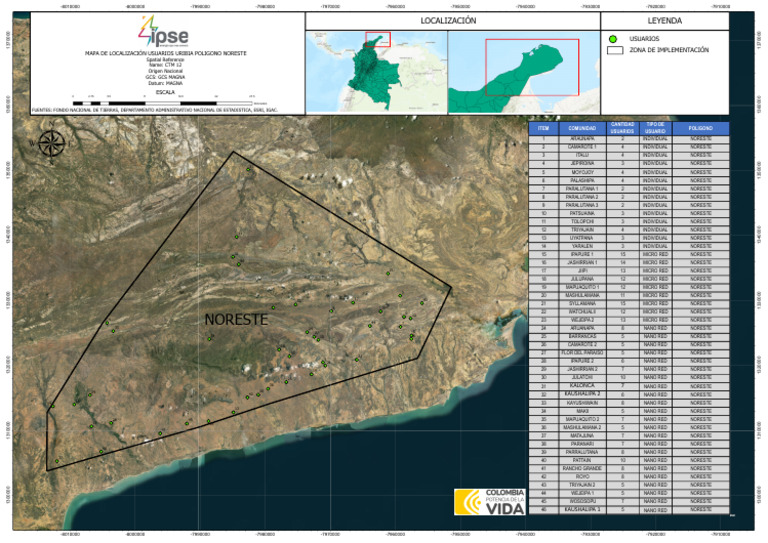768x543 pixels.
Task: Click the POLIGONO column header
Action: 700,128
